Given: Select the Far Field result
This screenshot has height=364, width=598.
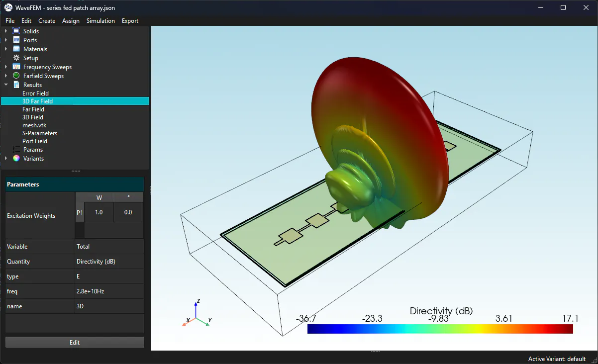Looking at the screenshot, I should (x=33, y=109).
